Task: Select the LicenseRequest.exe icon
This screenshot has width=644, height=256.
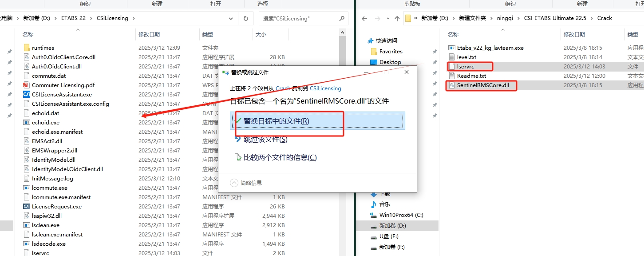Action: pos(26,206)
